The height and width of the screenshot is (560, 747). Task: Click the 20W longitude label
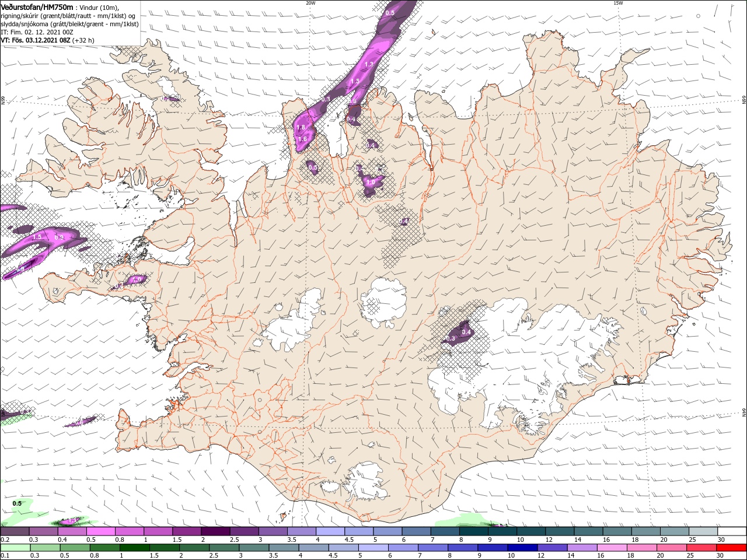310,3
